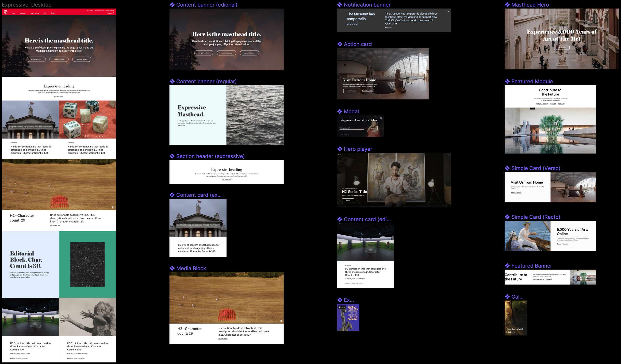Open the What's on navigation item

[x=23, y=13]
